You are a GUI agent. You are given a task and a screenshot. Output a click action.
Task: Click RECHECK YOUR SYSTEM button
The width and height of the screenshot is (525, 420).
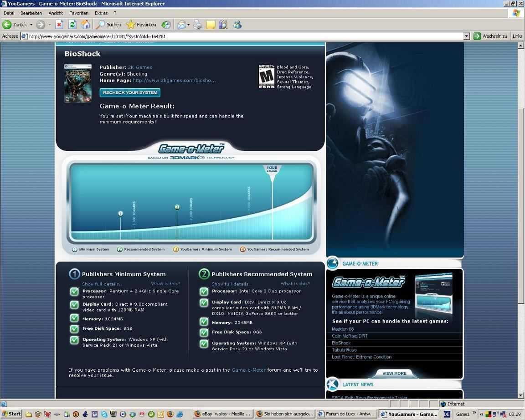coord(130,92)
